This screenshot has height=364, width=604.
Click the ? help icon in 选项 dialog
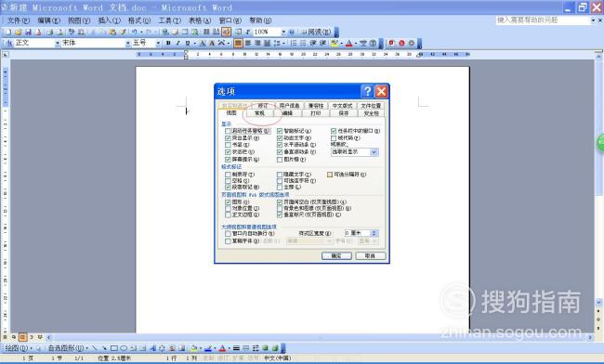(x=367, y=91)
